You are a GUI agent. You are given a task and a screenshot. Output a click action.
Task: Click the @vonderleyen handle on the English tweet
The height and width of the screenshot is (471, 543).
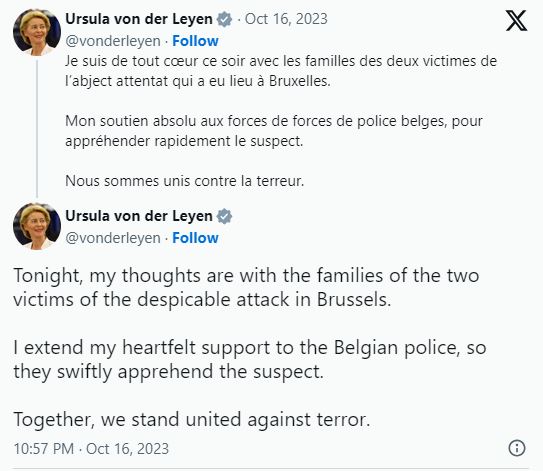click(x=113, y=238)
